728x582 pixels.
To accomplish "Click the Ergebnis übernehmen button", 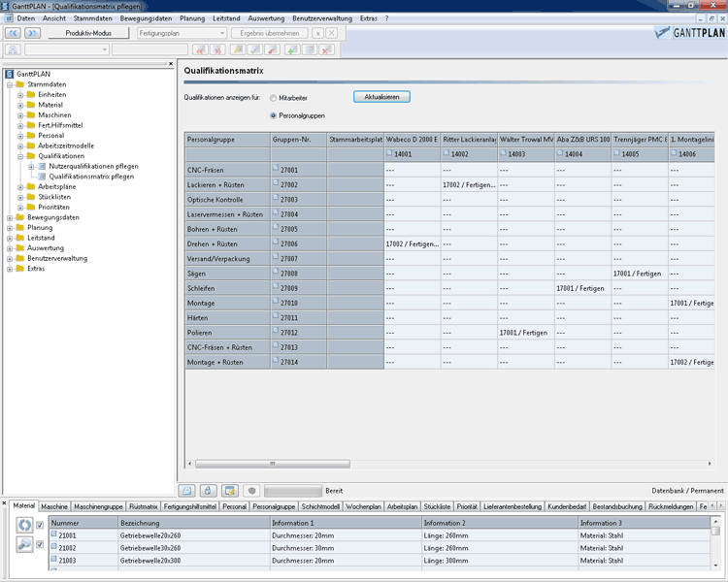I will [269, 33].
